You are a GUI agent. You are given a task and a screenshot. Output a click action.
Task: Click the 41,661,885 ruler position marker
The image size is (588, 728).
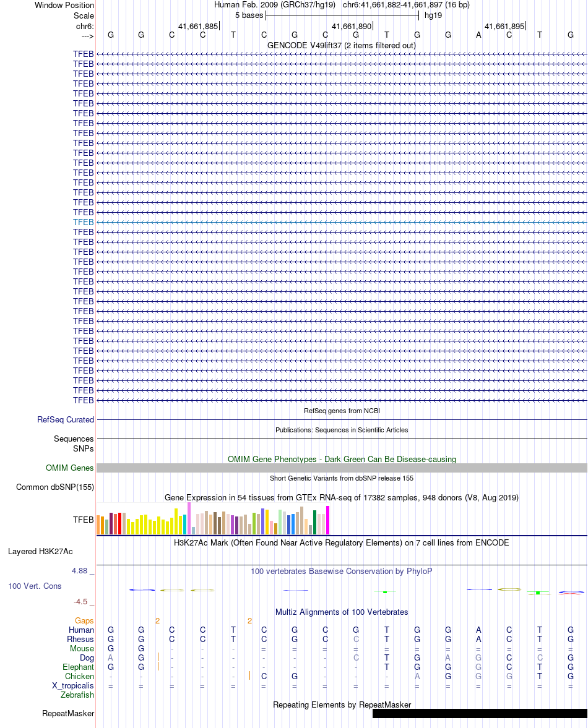[198, 27]
